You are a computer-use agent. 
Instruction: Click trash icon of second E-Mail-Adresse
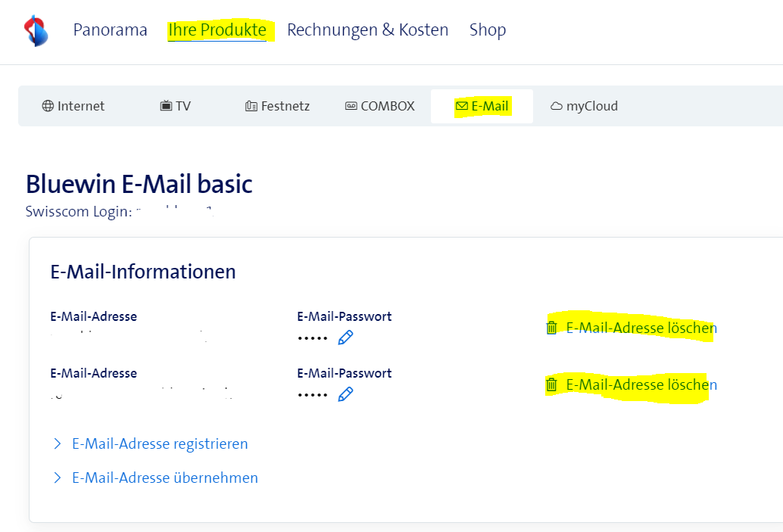pos(551,384)
